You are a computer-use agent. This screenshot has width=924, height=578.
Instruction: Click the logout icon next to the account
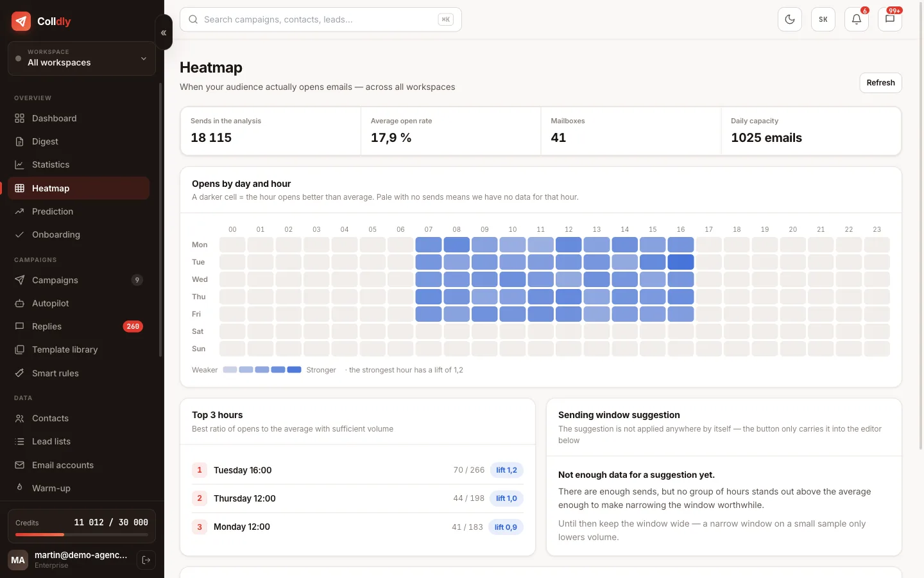pyautogui.click(x=146, y=560)
